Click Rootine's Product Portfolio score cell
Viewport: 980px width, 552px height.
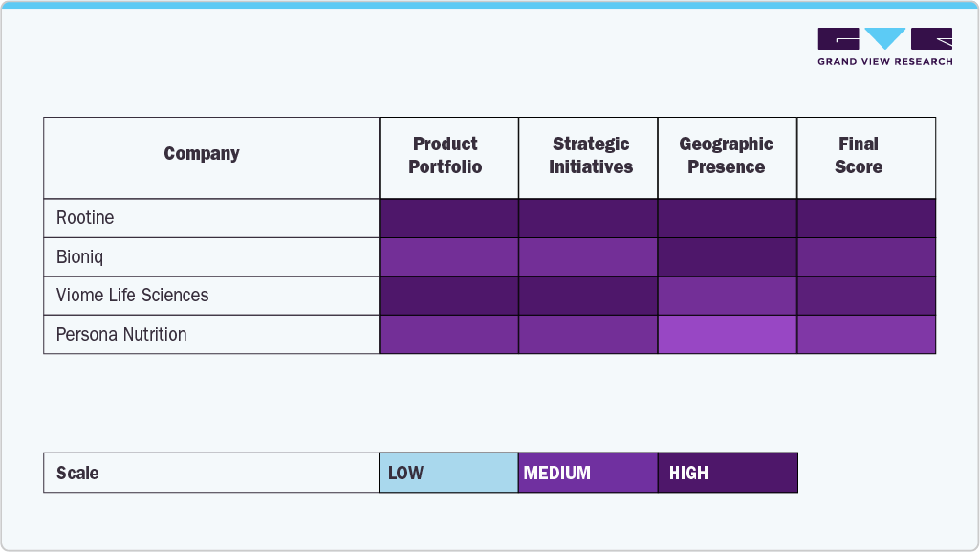[449, 218]
